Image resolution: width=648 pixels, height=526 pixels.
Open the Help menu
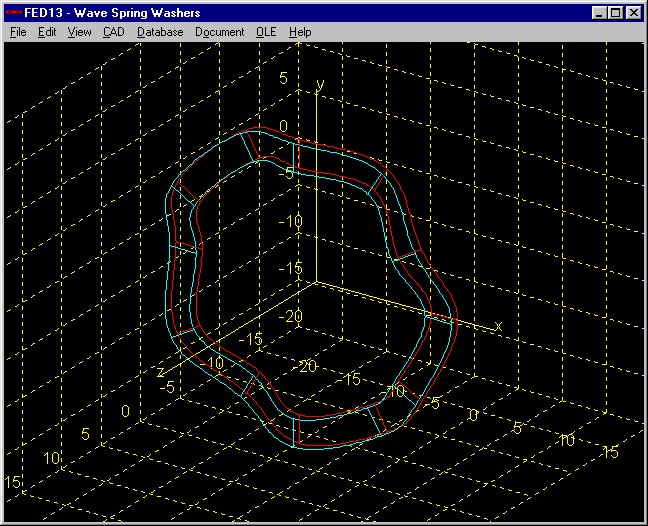click(x=300, y=32)
